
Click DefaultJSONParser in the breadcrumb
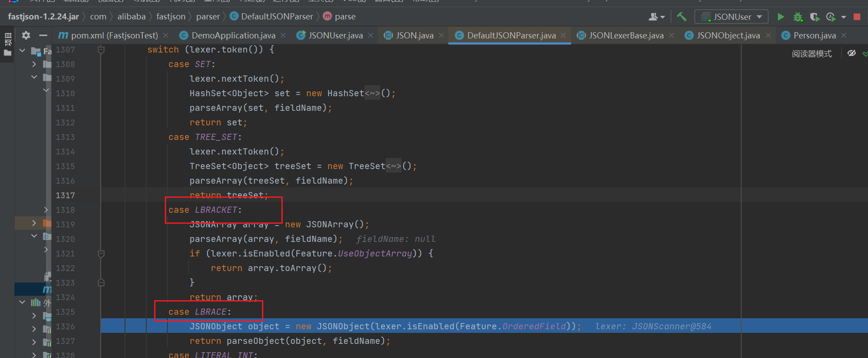click(x=272, y=17)
